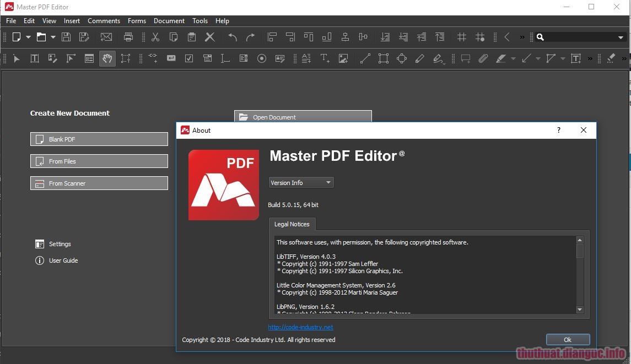This screenshot has width=631, height=364.
Task: Choose the Pencil tool icon
Action: click(x=420, y=59)
